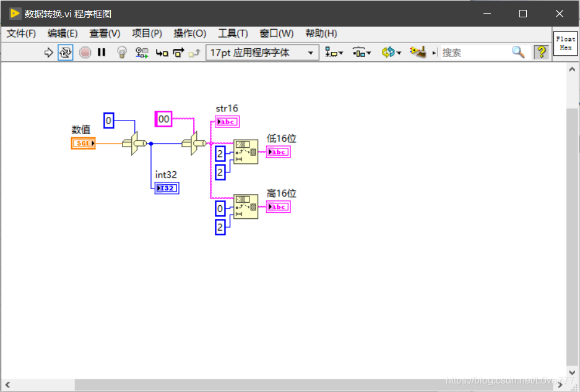Click vertical scrollbar down arrow
Image resolution: width=580 pixels, height=392 pixels.
(x=572, y=372)
